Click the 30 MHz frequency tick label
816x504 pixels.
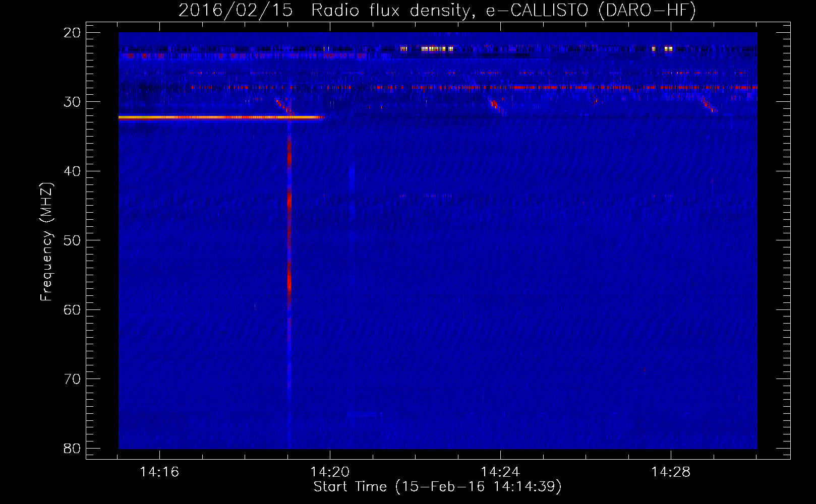click(72, 102)
